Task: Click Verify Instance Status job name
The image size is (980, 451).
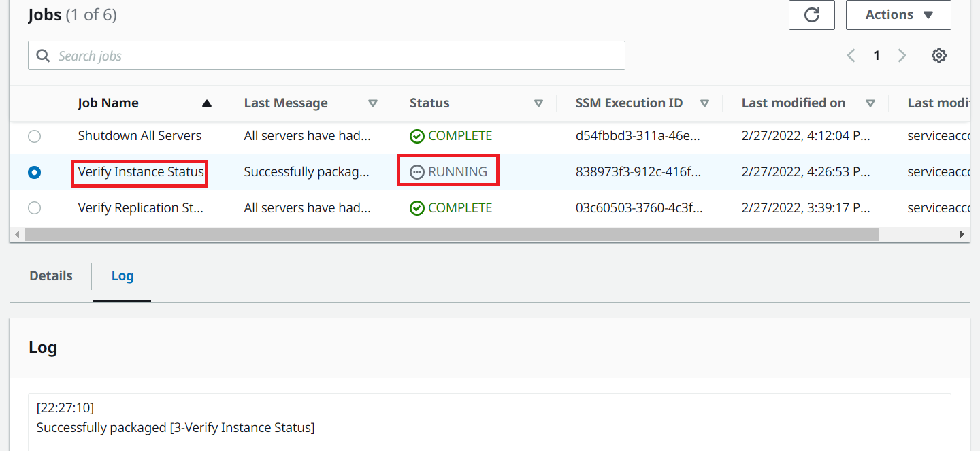Action: (141, 172)
